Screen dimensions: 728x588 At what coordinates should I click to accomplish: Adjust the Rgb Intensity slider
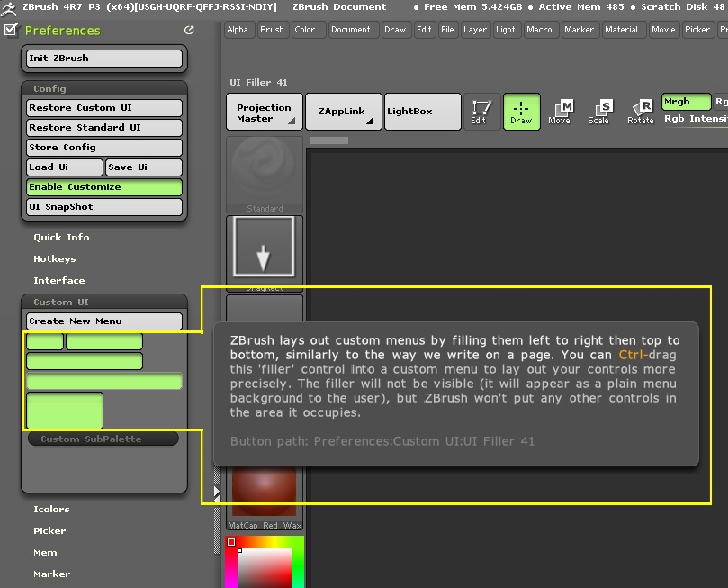click(x=695, y=119)
